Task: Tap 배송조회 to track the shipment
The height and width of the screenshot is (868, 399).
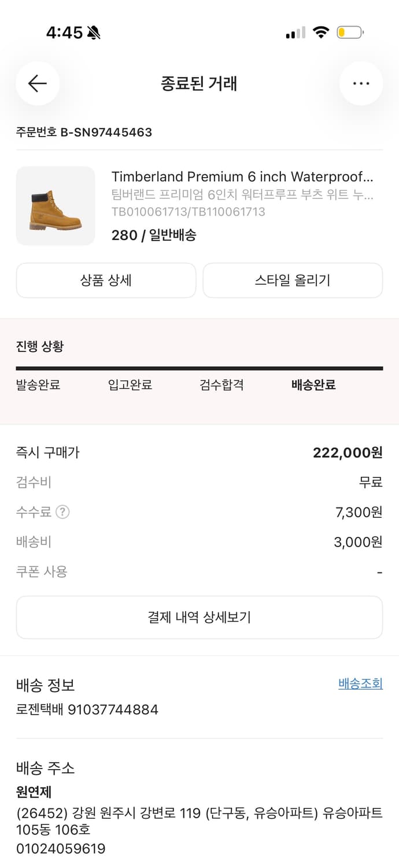Action: point(360,683)
